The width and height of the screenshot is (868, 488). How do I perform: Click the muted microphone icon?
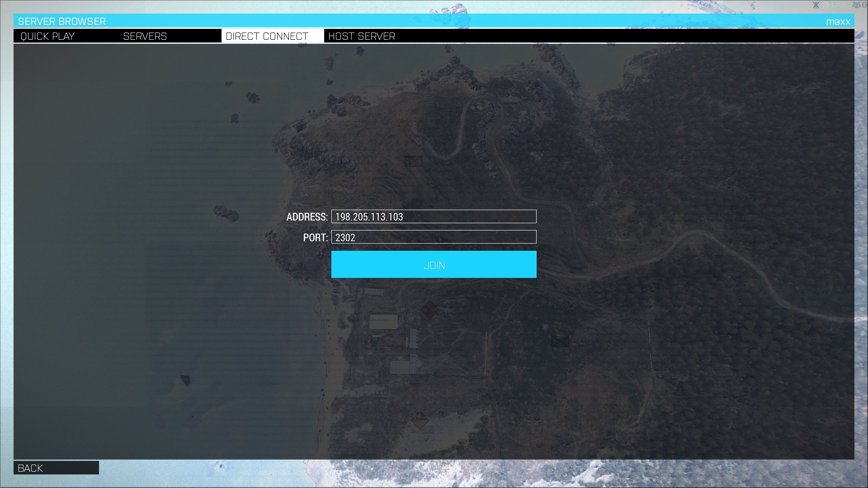tap(816, 5)
